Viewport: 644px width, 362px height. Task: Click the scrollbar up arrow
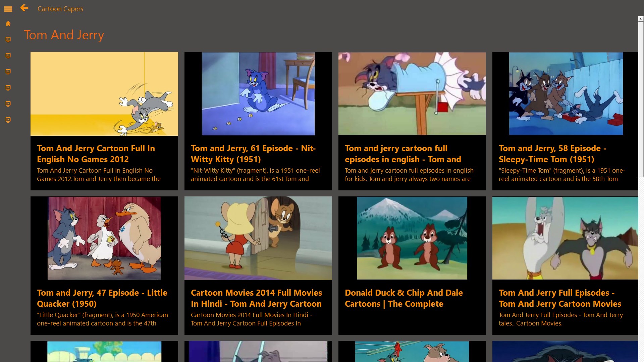click(641, 19)
